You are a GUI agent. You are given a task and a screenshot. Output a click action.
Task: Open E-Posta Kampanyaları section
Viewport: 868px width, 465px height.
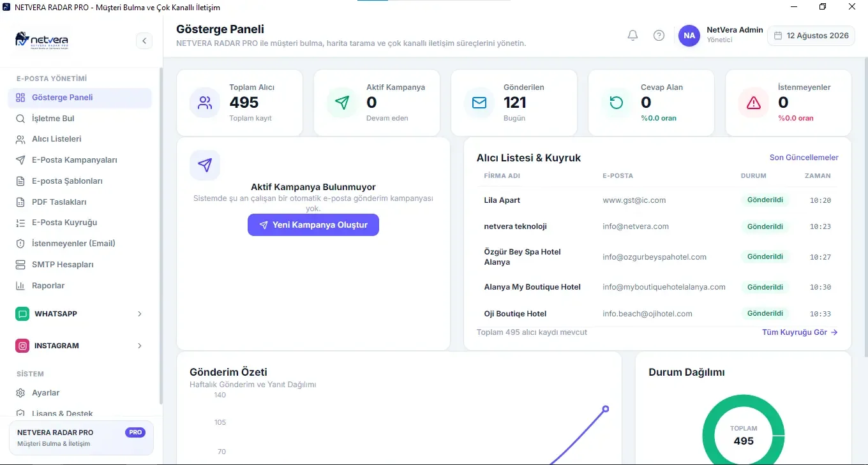pos(80,160)
